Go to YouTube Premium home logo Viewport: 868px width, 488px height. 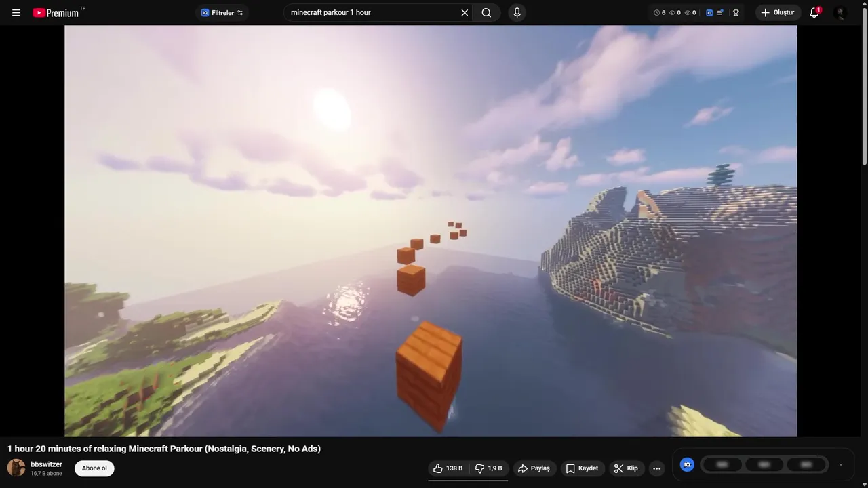(56, 13)
